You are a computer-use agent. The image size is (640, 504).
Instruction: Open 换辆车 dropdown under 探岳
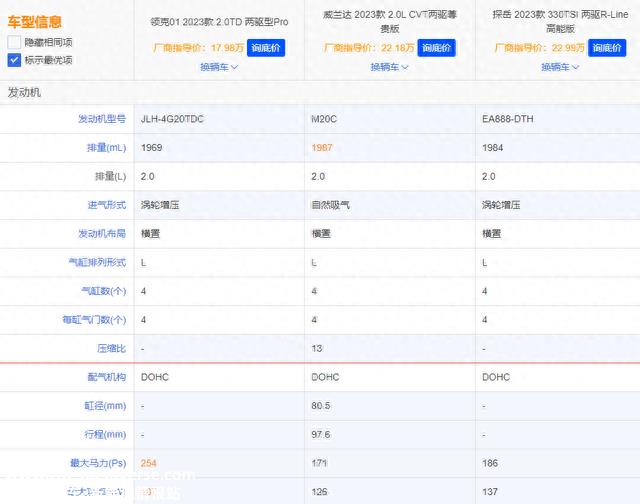coord(560,67)
